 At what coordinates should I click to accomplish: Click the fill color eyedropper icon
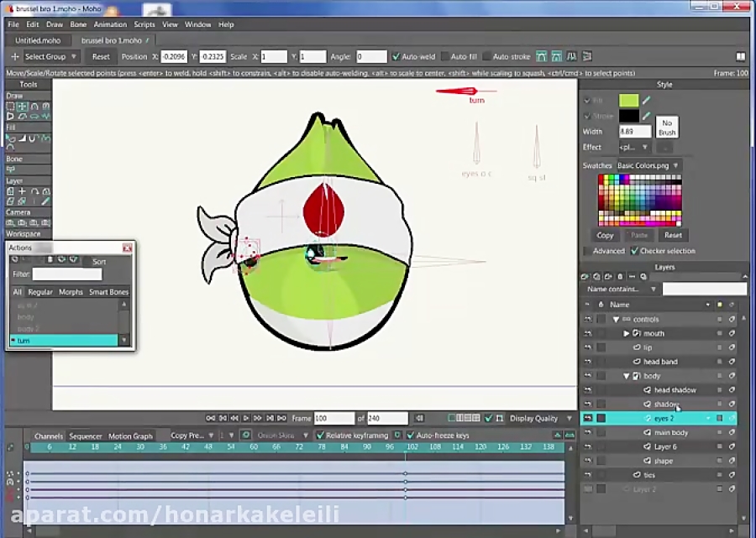pyautogui.click(x=648, y=100)
